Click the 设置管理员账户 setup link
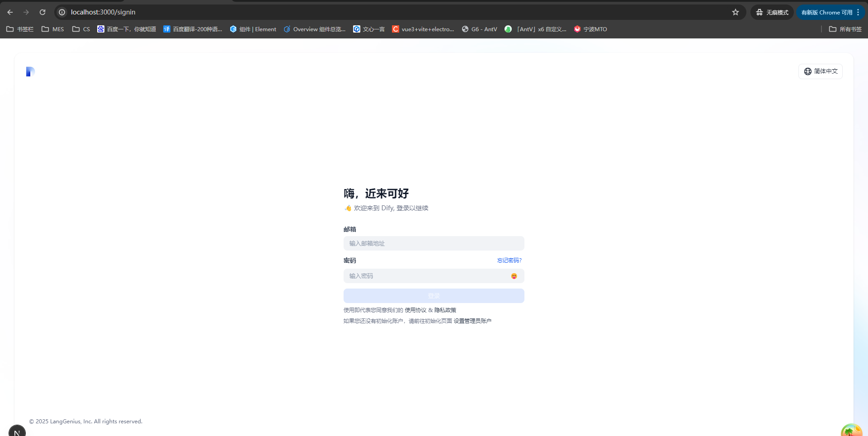This screenshot has width=868, height=436. tap(472, 321)
